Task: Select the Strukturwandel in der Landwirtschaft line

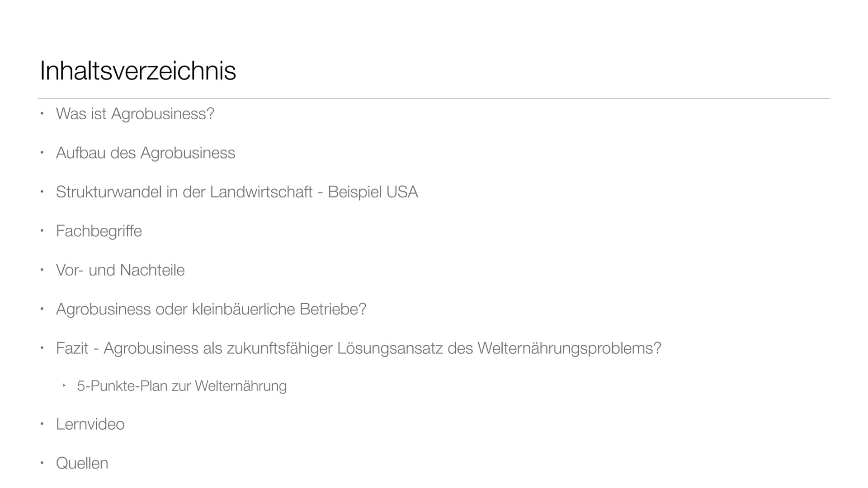Action: (236, 192)
